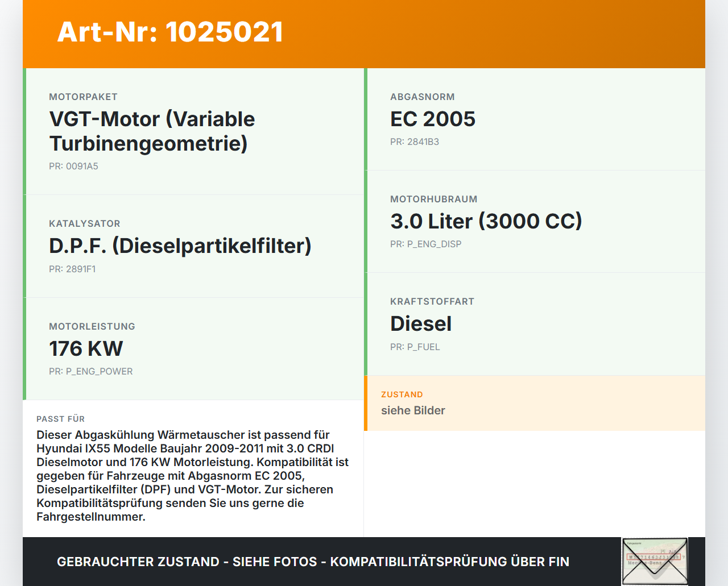Click the siehe Bilder text

point(413,410)
